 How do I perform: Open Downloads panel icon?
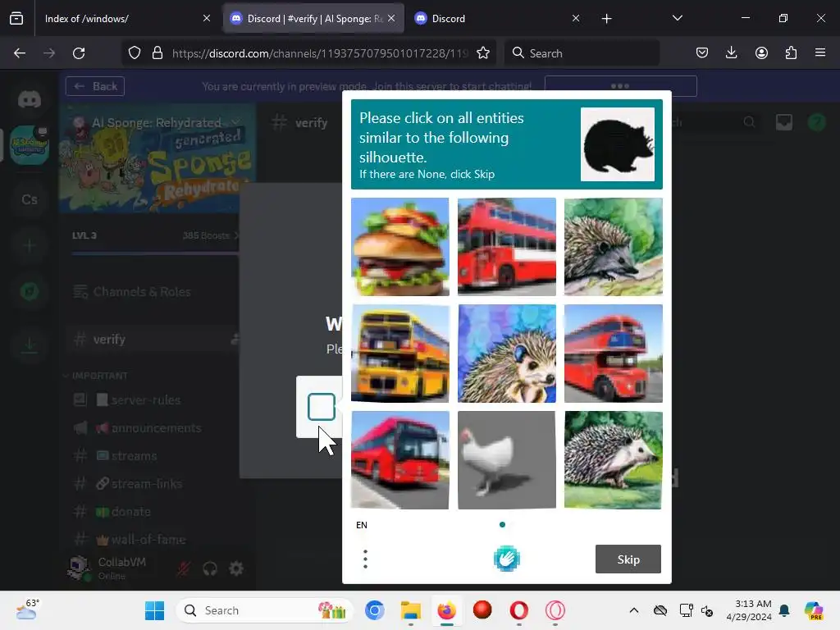731,53
